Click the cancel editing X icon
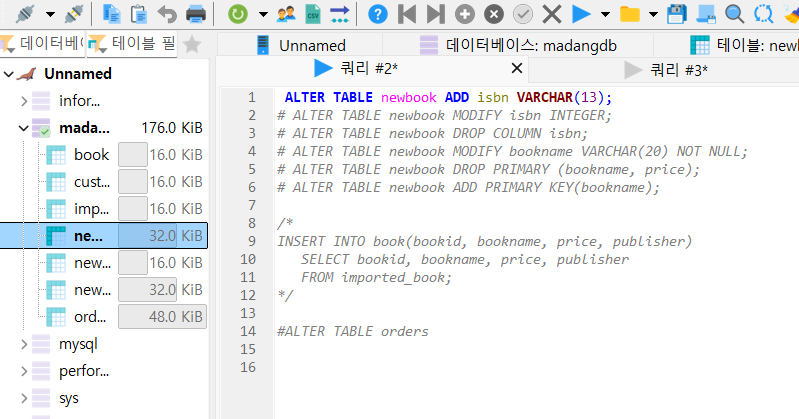This screenshot has width=799, height=419. tap(551, 14)
